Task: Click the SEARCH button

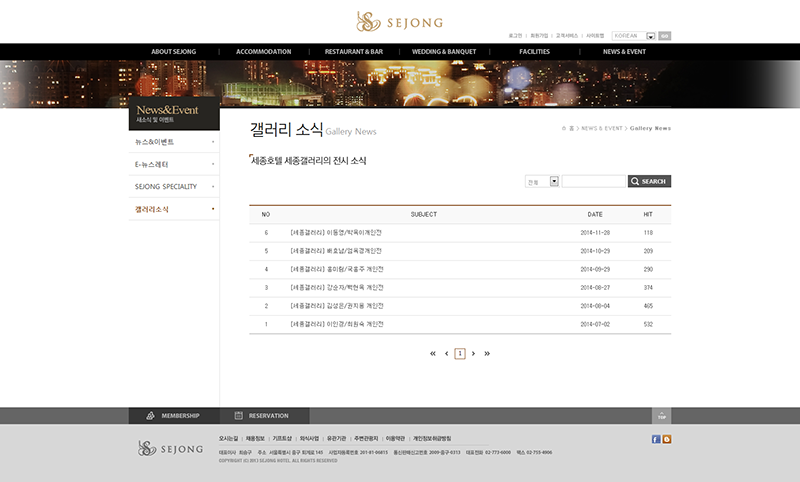Action: (x=649, y=181)
